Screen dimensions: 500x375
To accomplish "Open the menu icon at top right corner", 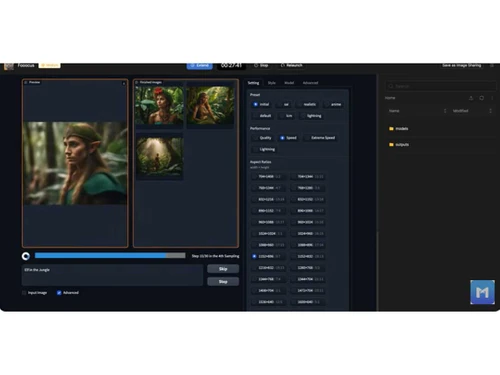I will coord(492,66).
